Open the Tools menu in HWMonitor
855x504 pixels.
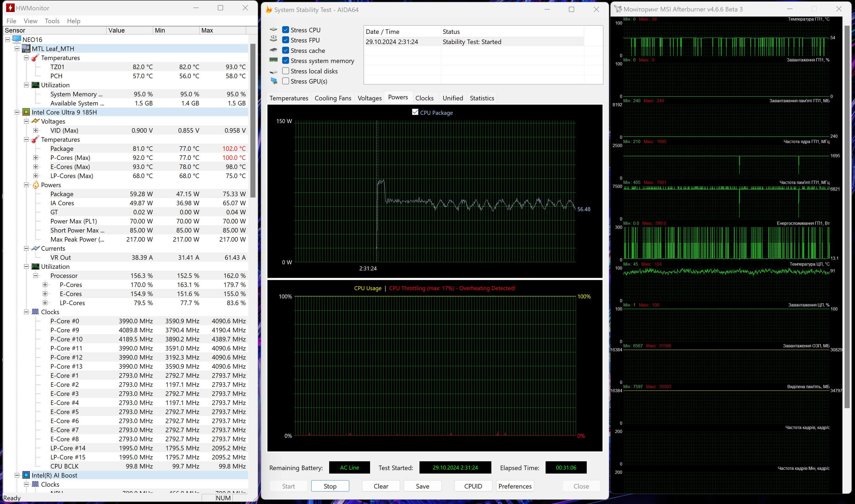click(52, 21)
